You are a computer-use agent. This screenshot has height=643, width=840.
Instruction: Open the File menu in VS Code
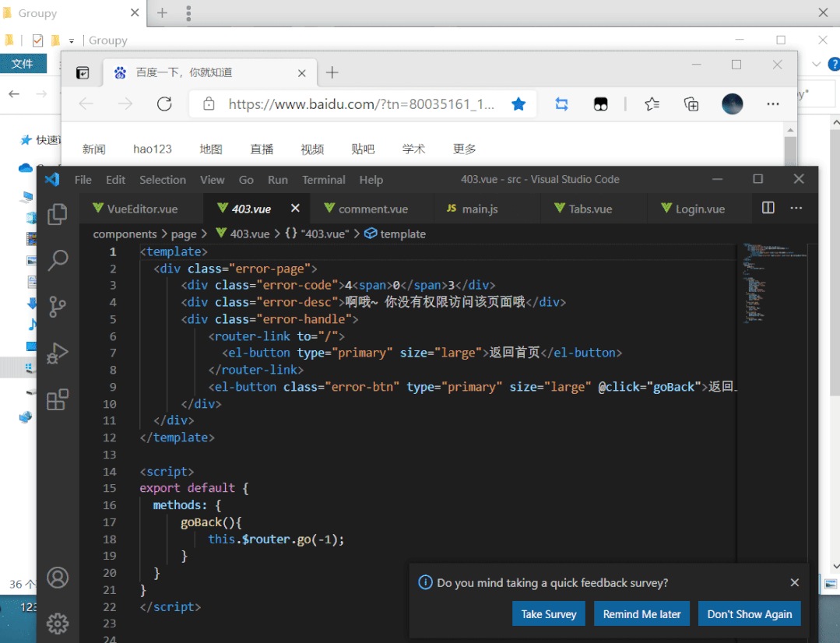[x=83, y=180]
